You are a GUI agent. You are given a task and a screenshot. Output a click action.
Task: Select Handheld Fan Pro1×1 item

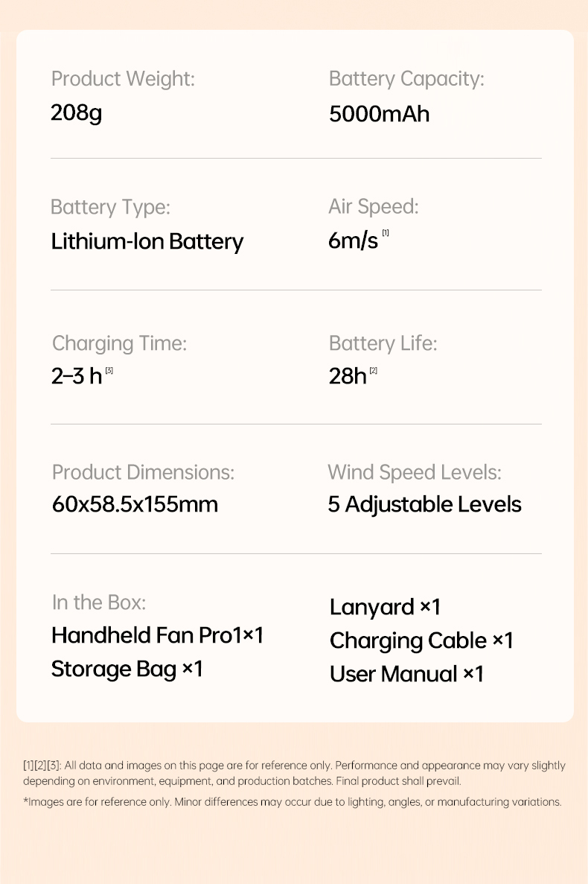[x=158, y=635]
